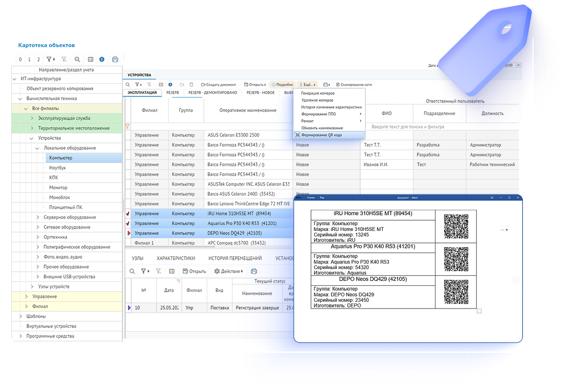Click delete trash icon in Устройства toolbar
The height and width of the screenshot is (392, 574).
(191, 85)
